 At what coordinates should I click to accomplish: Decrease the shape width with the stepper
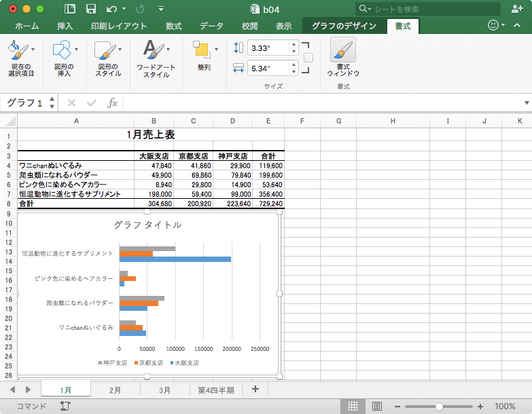(x=294, y=72)
